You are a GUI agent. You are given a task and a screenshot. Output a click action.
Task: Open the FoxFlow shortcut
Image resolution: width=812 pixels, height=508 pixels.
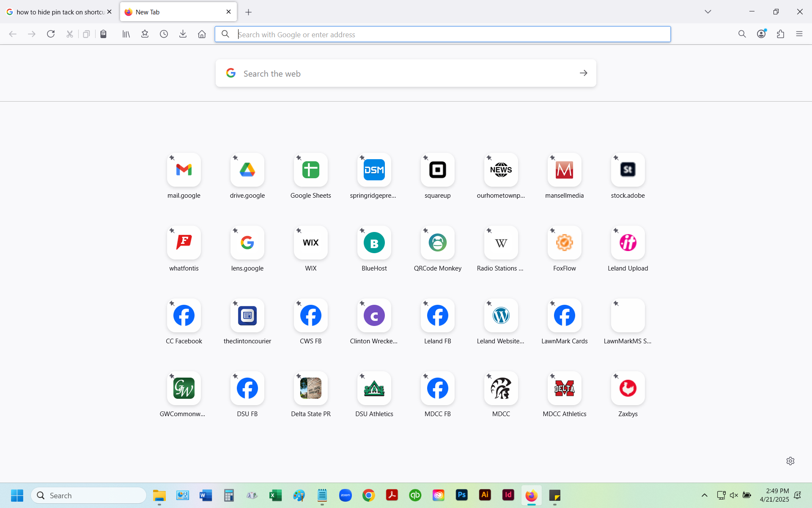[565, 243]
